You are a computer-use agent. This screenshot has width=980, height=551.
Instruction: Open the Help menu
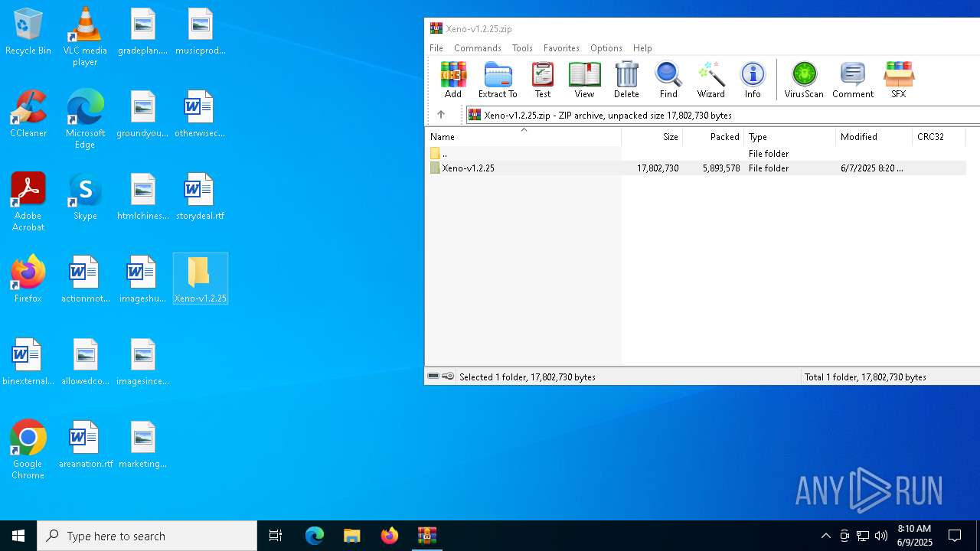coord(642,47)
